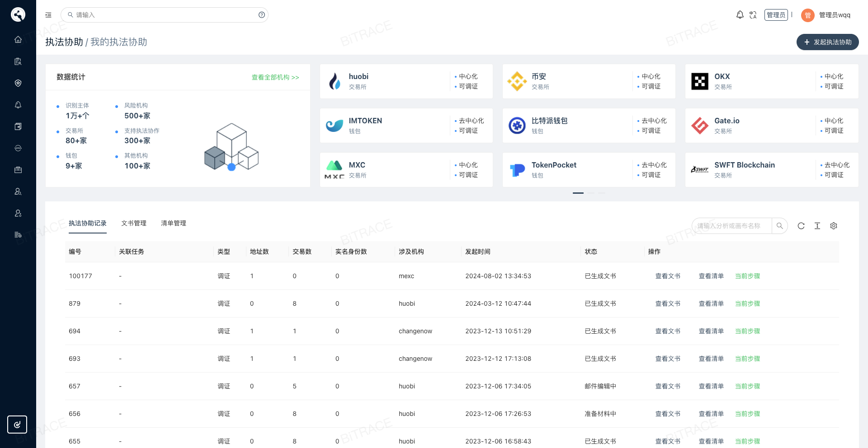The width and height of the screenshot is (868, 448).
Task: Refresh the records table
Action: click(x=801, y=226)
